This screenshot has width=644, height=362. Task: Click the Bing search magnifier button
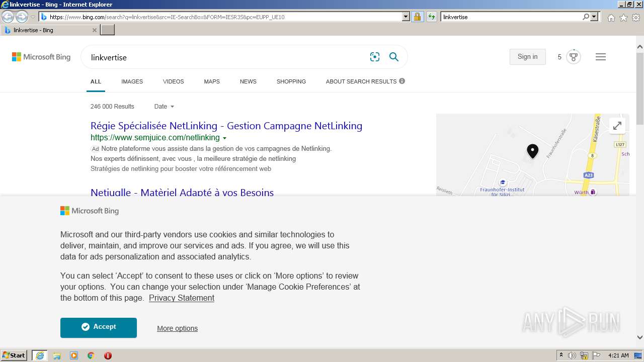point(394,57)
